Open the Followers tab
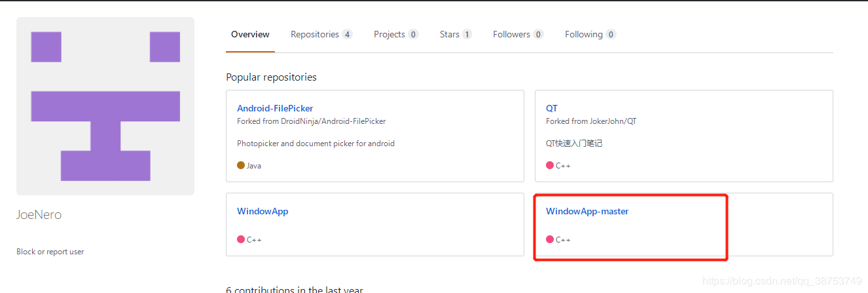This screenshot has width=868, height=293. point(518,35)
